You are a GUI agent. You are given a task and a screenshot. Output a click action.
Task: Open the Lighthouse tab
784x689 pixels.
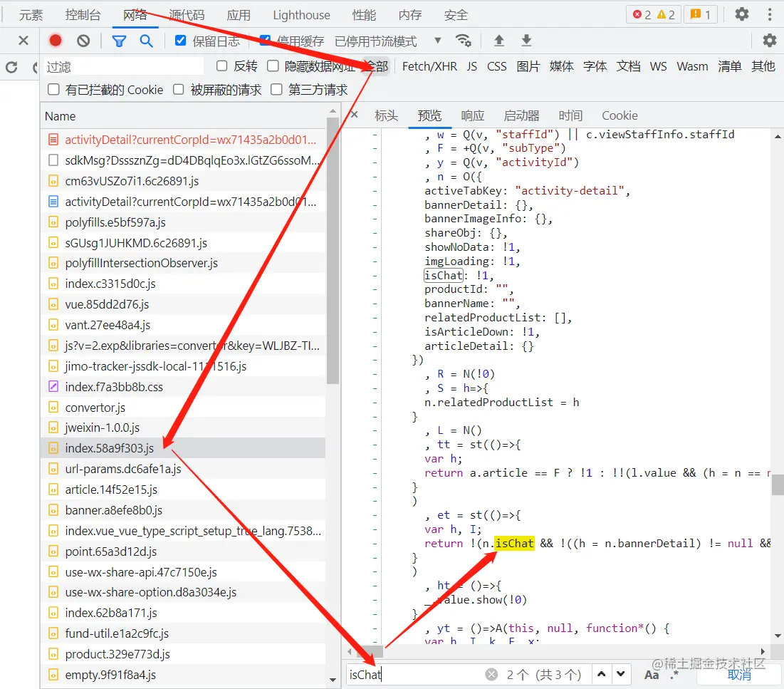(x=301, y=15)
